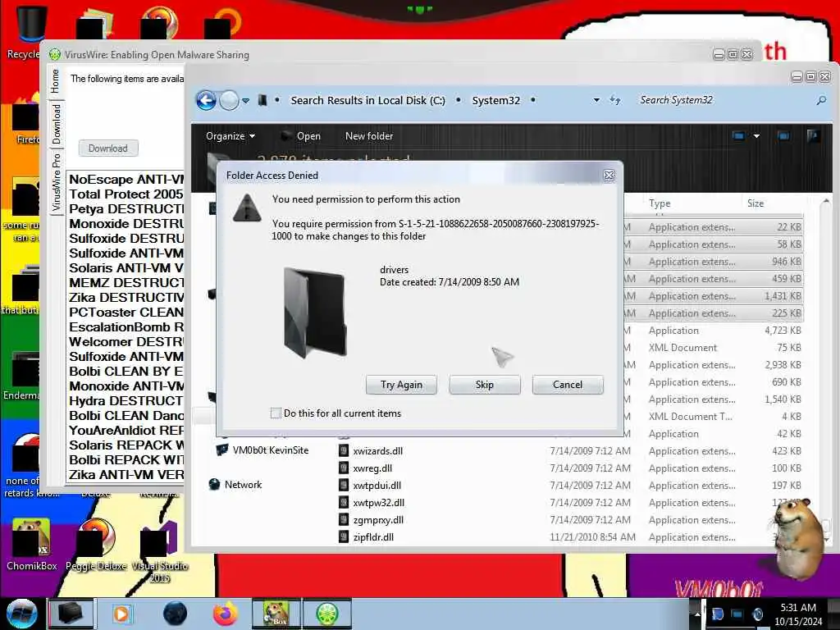Sort by the Type column header
Screen dimensions: 840x630
660,203
